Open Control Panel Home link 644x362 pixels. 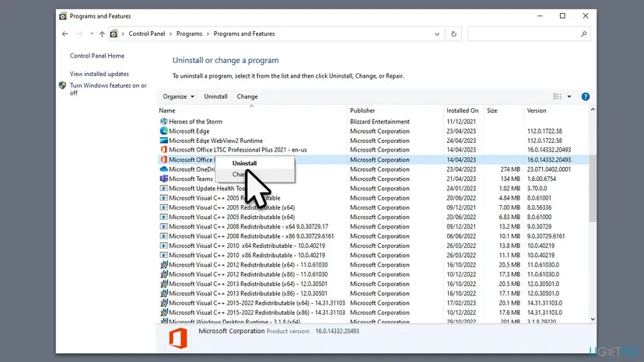(97, 56)
